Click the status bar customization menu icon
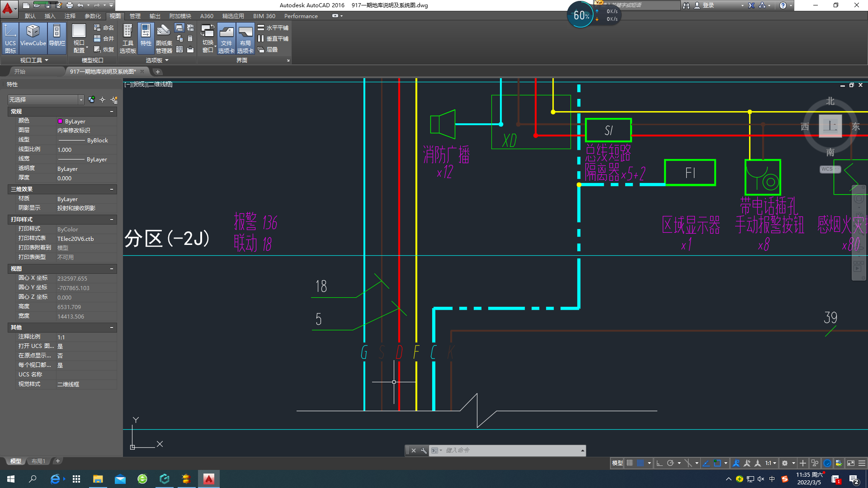The image size is (868, 488). [862, 463]
